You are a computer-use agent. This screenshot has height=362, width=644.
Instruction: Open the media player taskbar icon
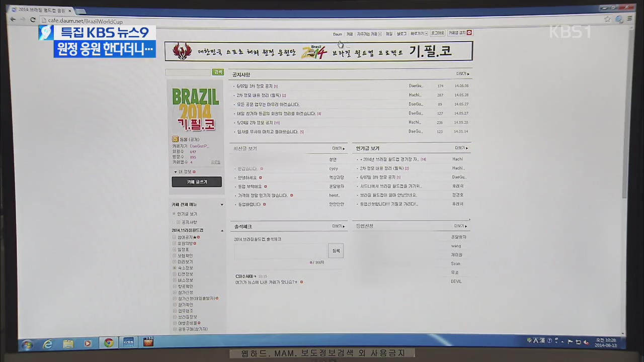(x=88, y=343)
